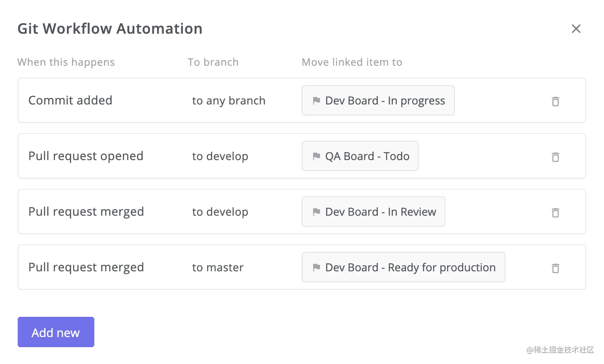Click flag icon in Ready for production
The height and width of the screenshot is (364, 604).
click(x=316, y=268)
